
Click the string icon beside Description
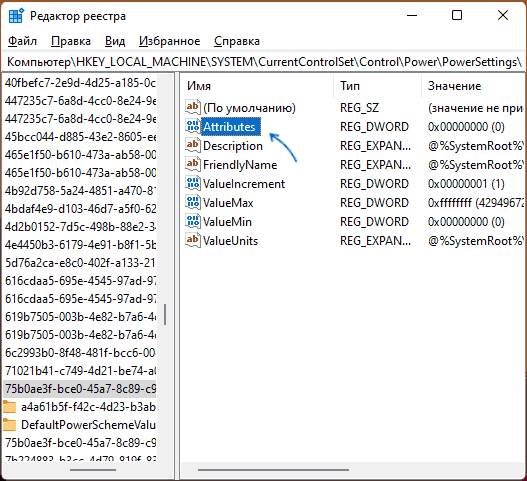tap(193, 145)
